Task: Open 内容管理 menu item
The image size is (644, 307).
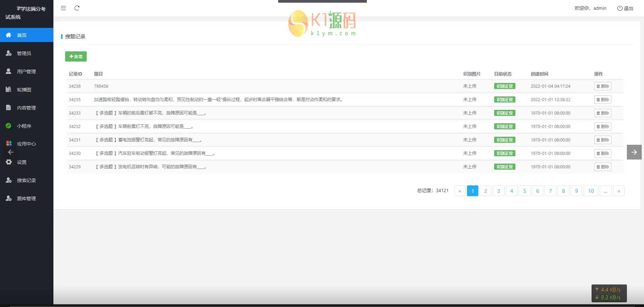Action: point(27,107)
